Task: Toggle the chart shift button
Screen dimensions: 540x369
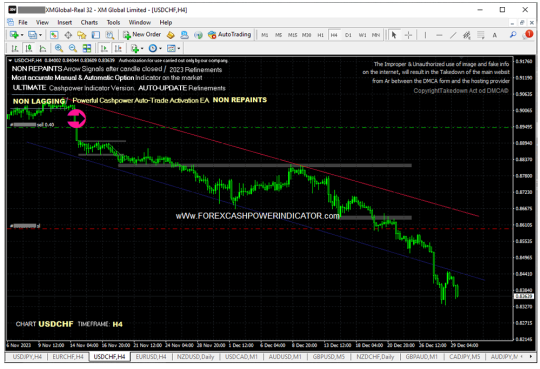Action: (x=118, y=48)
